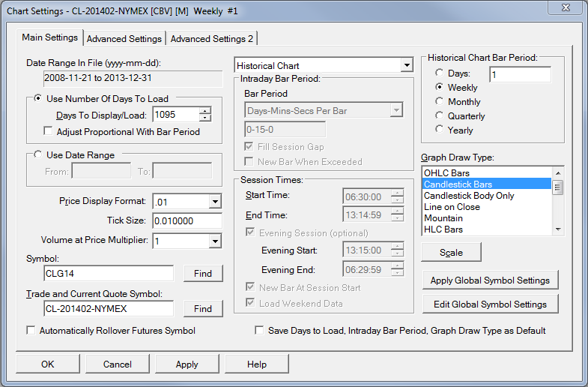Select Yearly historical bar period
Screen dimensions: 588x387
coord(439,130)
